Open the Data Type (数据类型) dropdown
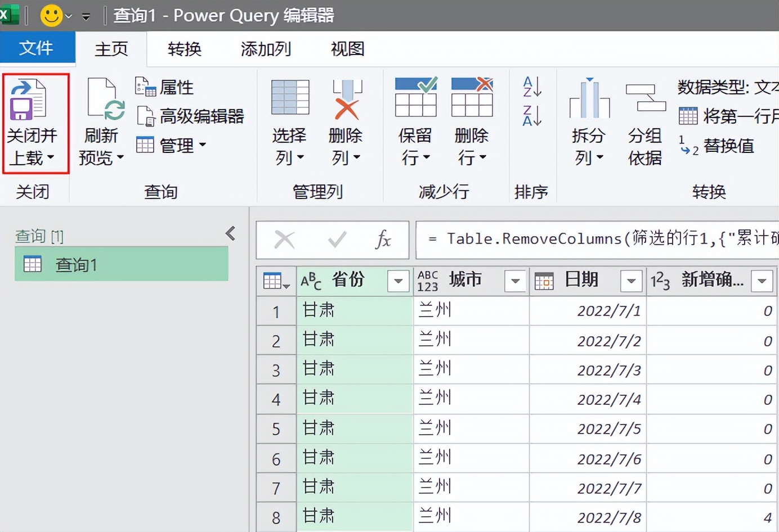The image size is (779, 532). pyautogui.click(x=728, y=87)
